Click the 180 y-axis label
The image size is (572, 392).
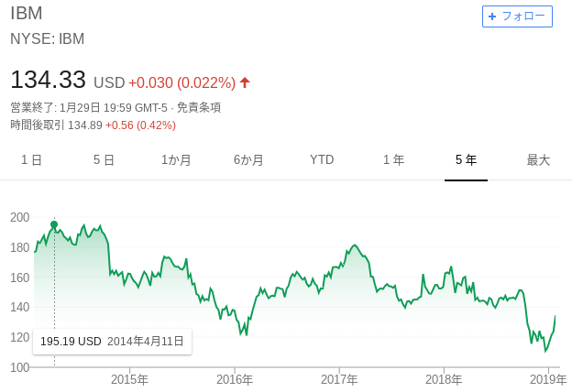[19, 247]
